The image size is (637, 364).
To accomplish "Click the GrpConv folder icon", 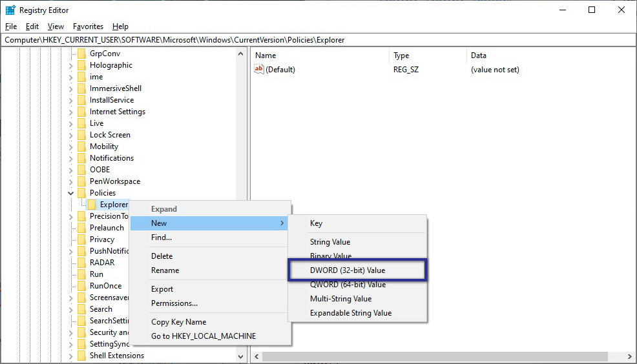I will pyautogui.click(x=81, y=54).
